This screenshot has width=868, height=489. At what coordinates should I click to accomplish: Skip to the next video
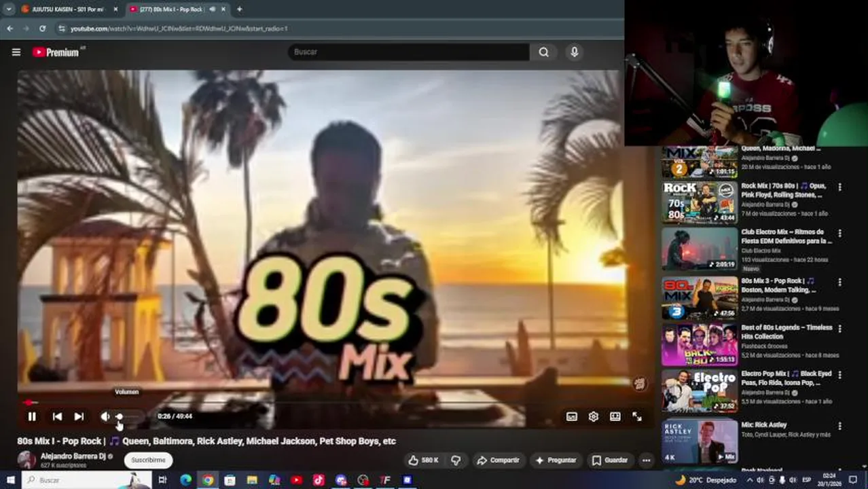(x=79, y=416)
